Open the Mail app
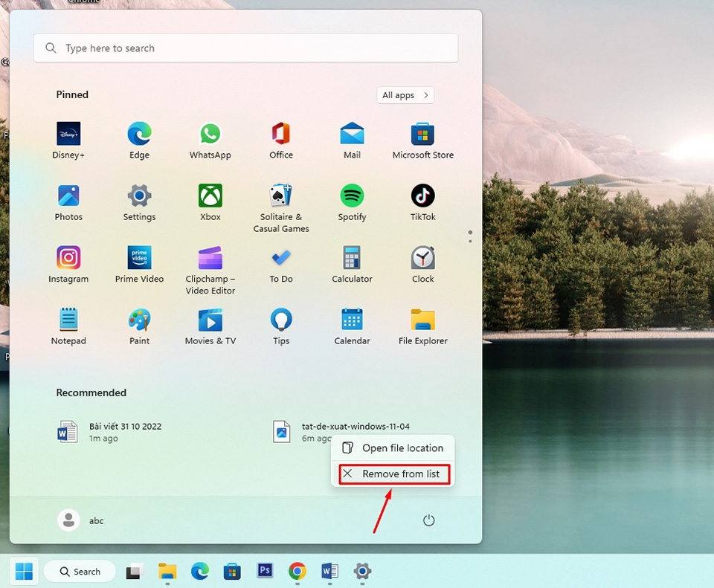714x588 pixels. click(x=352, y=140)
